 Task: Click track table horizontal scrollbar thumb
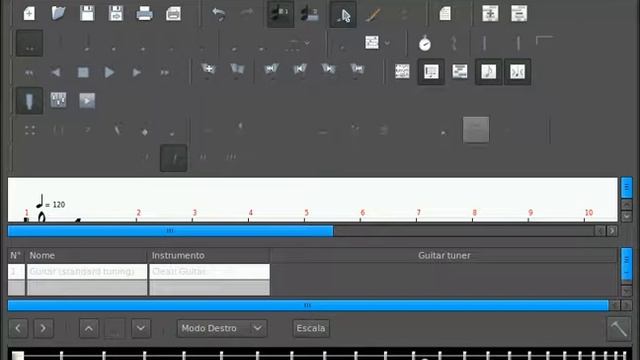[x=308, y=305]
